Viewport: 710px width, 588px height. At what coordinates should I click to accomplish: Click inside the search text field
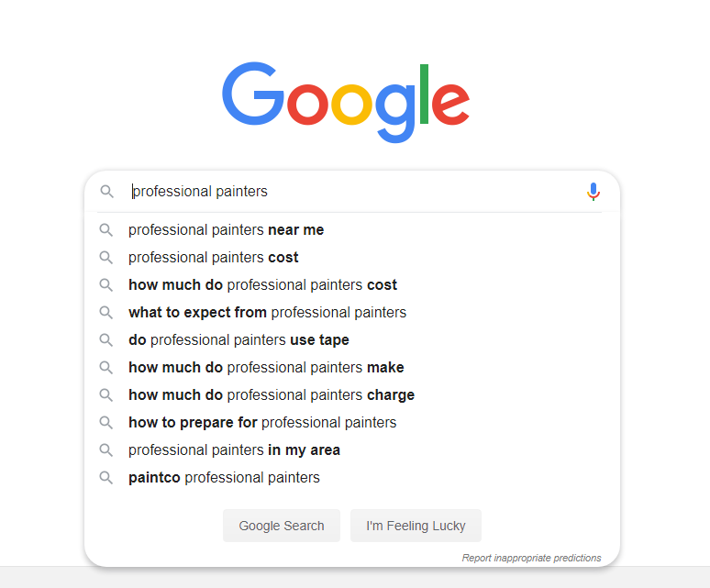point(353,192)
